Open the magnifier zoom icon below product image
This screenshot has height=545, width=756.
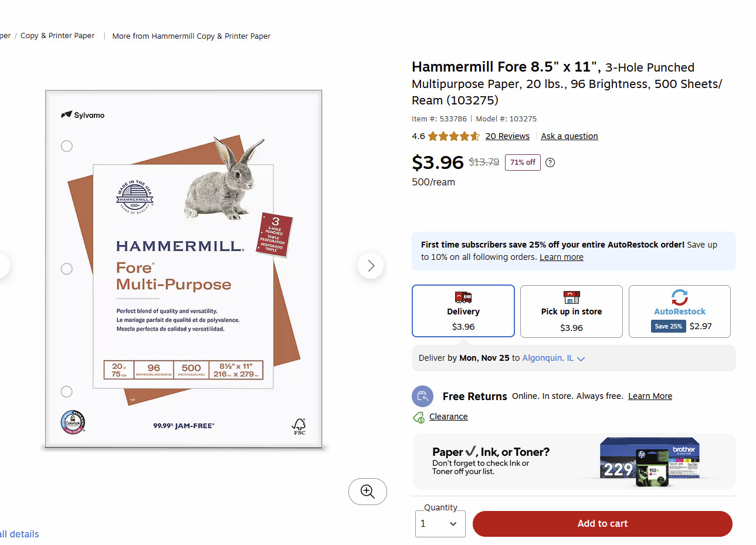pos(368,492)
